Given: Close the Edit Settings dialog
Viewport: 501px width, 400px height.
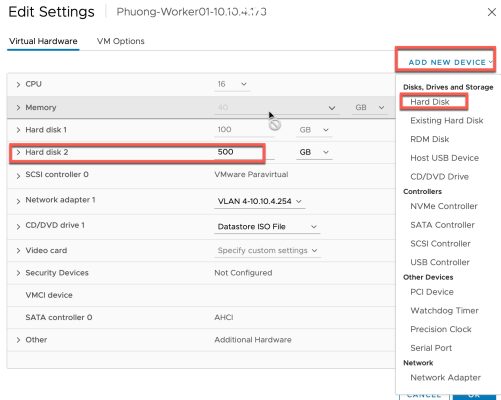Looking at the screenshot, I should (492, 12).
